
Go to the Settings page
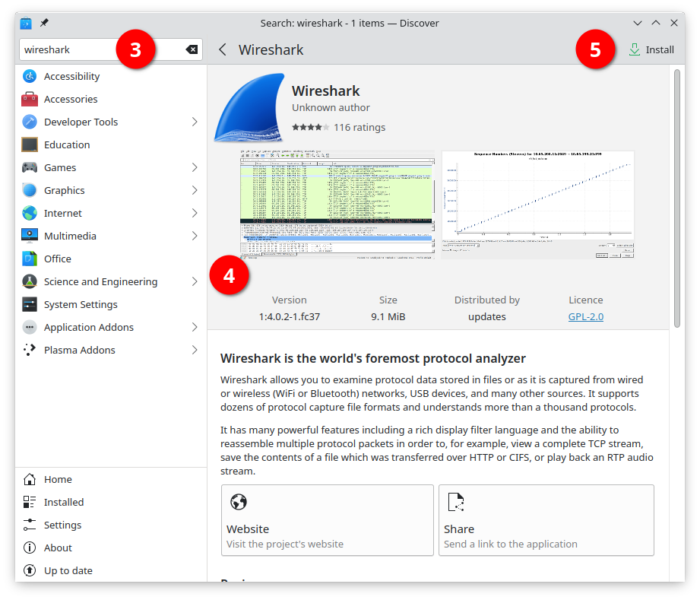(x=62, y=525)
